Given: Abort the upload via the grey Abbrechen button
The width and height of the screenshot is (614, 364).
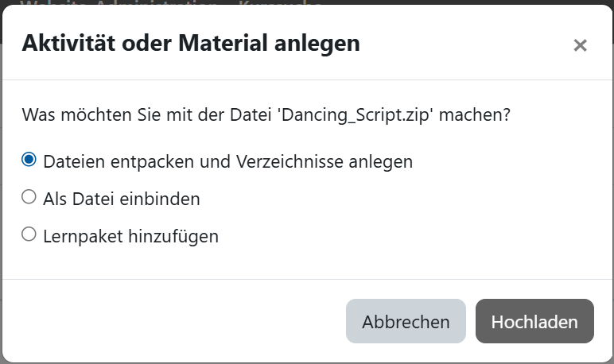Looking at the screenshot, I should click(406, 322).
